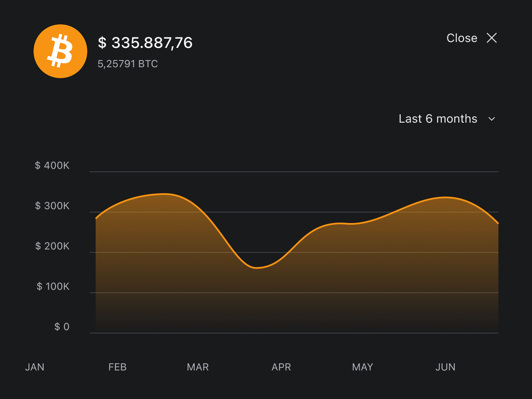The height and width of the screenshot is (399, 532).
Task: Pick the APR month on the axis
Action: [281, 367]
